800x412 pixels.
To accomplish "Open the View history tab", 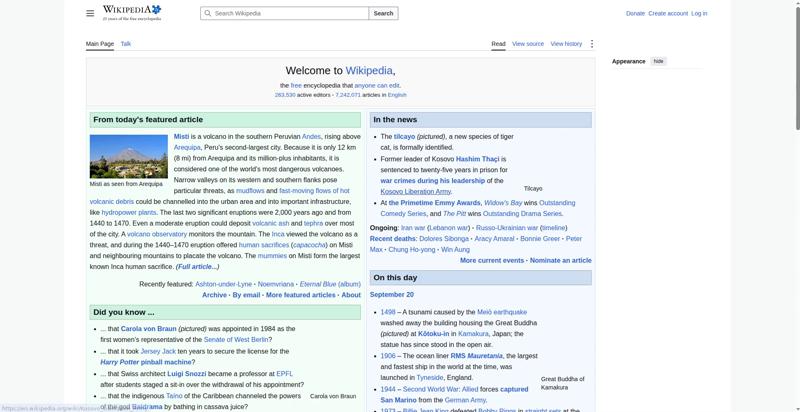I will (x=566, y=44).
